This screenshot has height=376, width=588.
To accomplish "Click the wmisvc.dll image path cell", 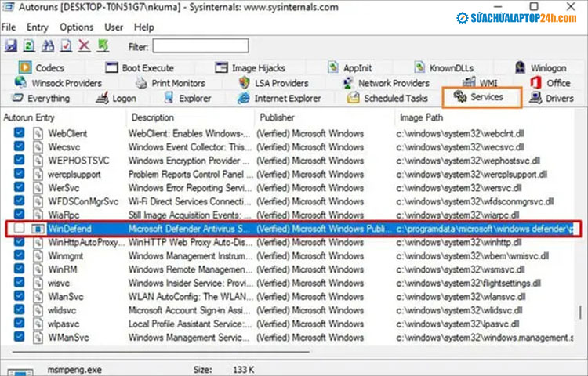I will [x=473, y=256].
